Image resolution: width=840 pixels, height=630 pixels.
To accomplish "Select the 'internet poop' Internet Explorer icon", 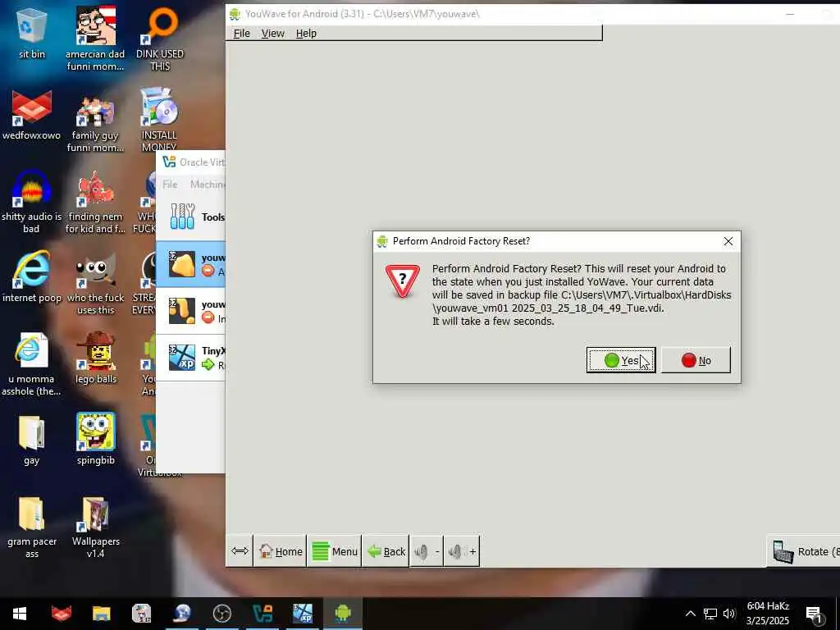I will click(x=32, y=277).
